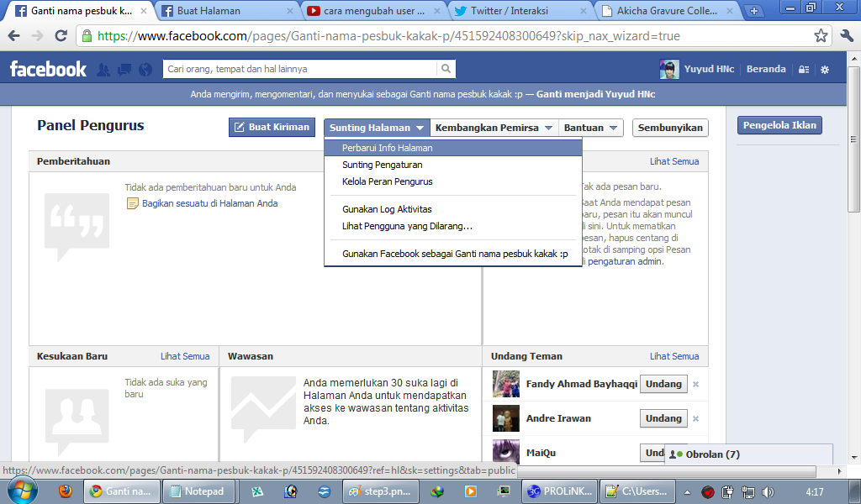Invite Andre Irawan with Undang
This screenshot has width=861, height=504.
663,418
